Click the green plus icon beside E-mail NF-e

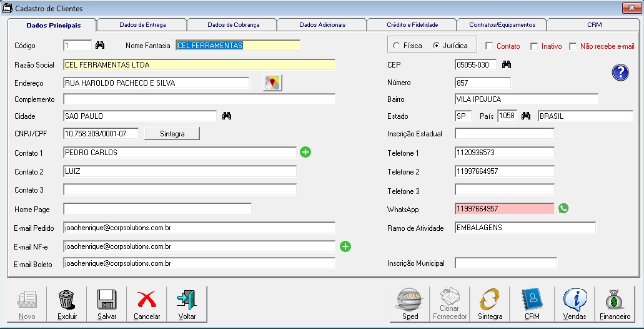point(345,246)
